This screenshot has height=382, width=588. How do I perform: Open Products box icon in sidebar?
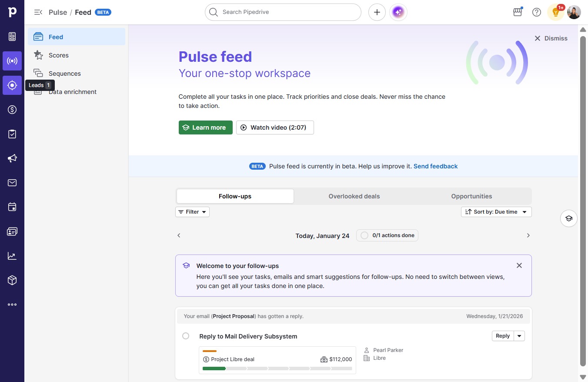pos(12,280)
